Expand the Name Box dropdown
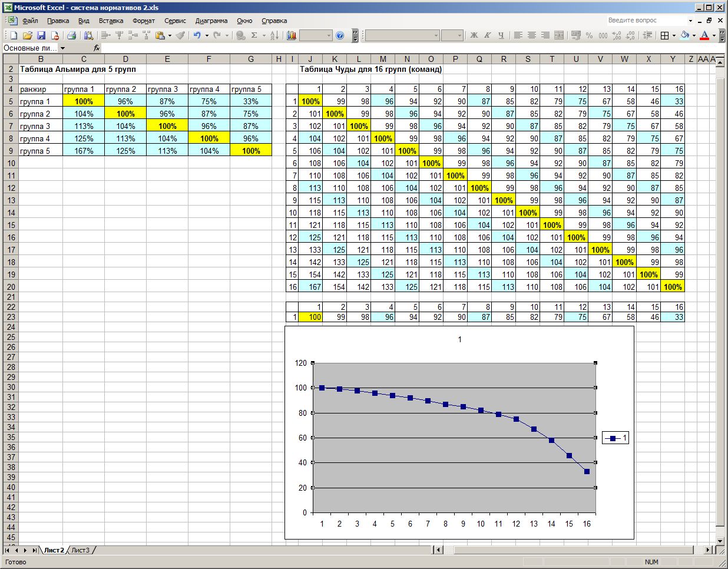 (63, 48)
